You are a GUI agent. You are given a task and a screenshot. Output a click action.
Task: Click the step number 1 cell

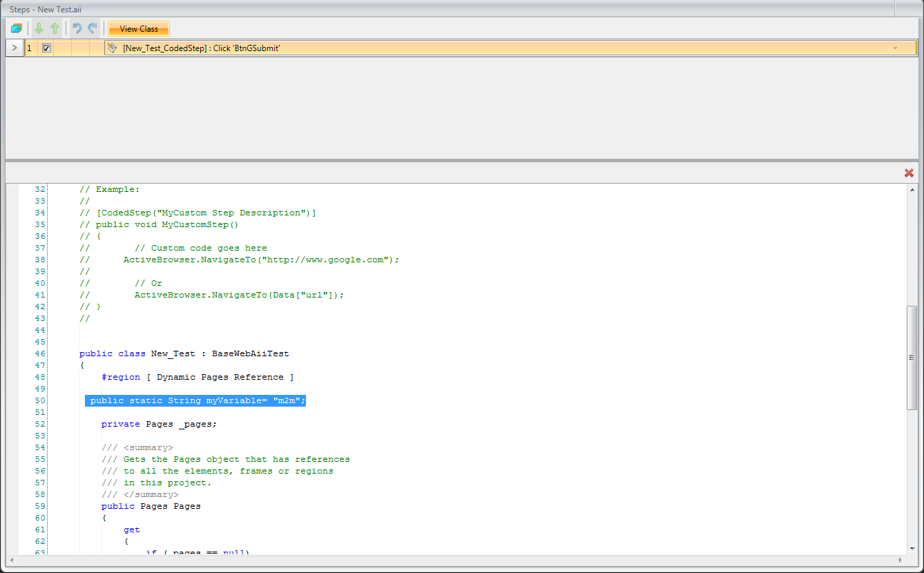(30, 48)
